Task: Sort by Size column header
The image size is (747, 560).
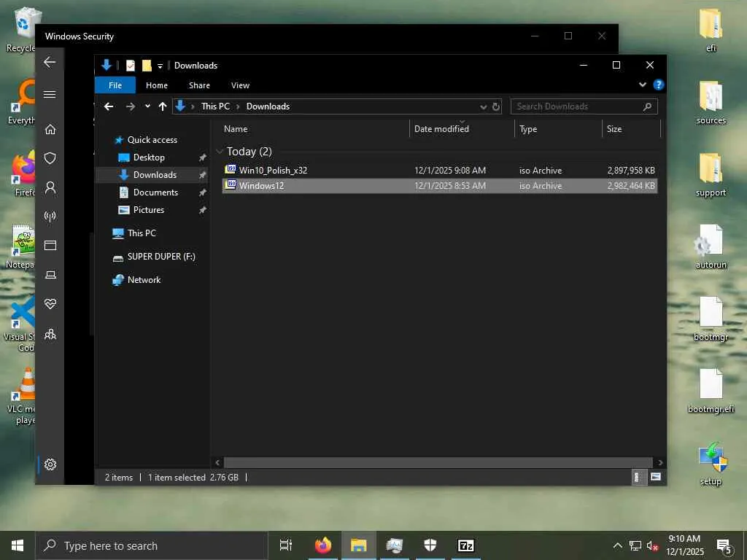Action: (x=631, y=128)
